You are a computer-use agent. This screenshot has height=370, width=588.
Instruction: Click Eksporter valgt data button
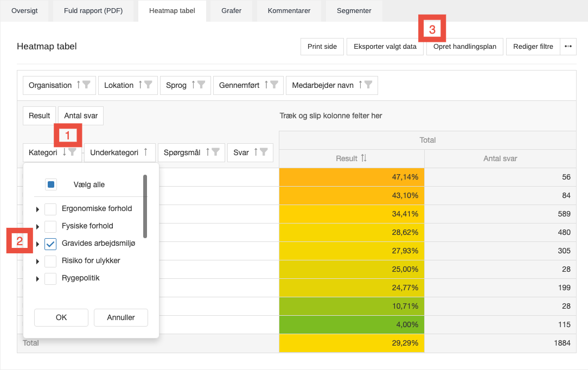[x=385, y=47]
